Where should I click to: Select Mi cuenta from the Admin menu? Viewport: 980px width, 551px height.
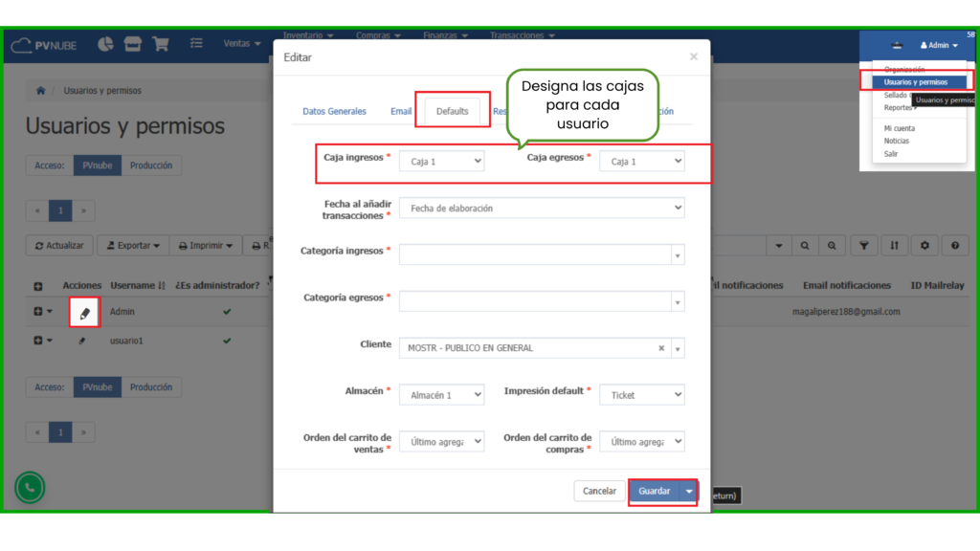pos(899,128)
